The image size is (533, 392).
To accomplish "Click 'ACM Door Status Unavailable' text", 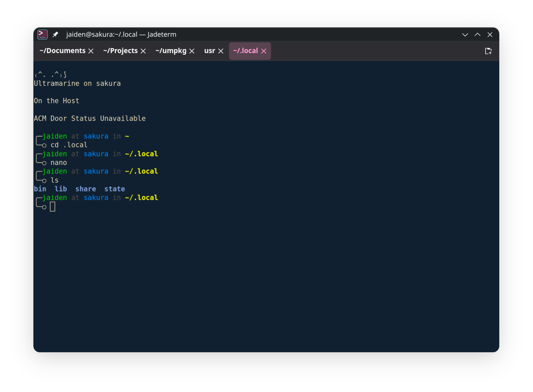I will [x=90, y=118].
